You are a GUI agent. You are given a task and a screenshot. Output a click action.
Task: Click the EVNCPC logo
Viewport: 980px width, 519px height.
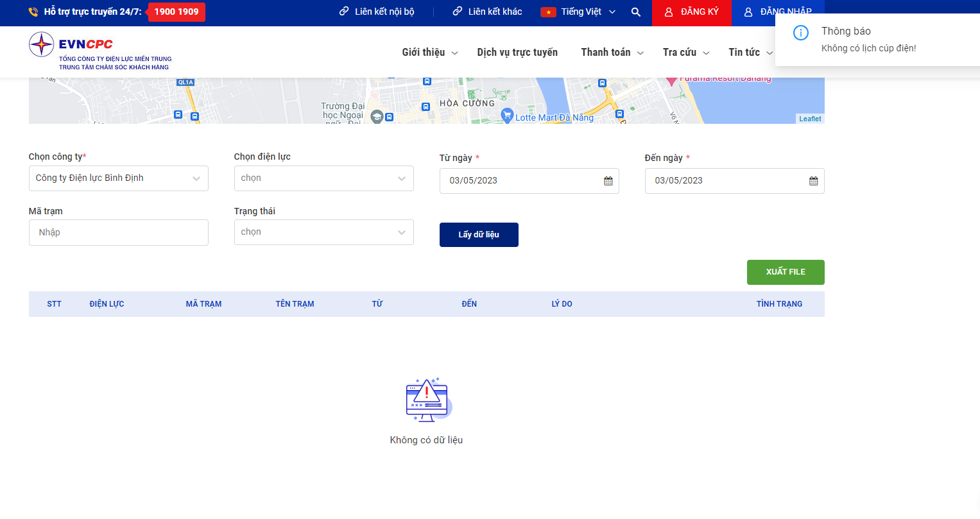pos(100,51)
